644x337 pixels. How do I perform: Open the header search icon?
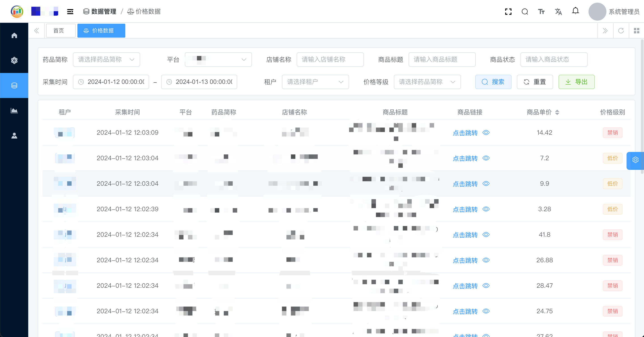click(x=525, y=11)
